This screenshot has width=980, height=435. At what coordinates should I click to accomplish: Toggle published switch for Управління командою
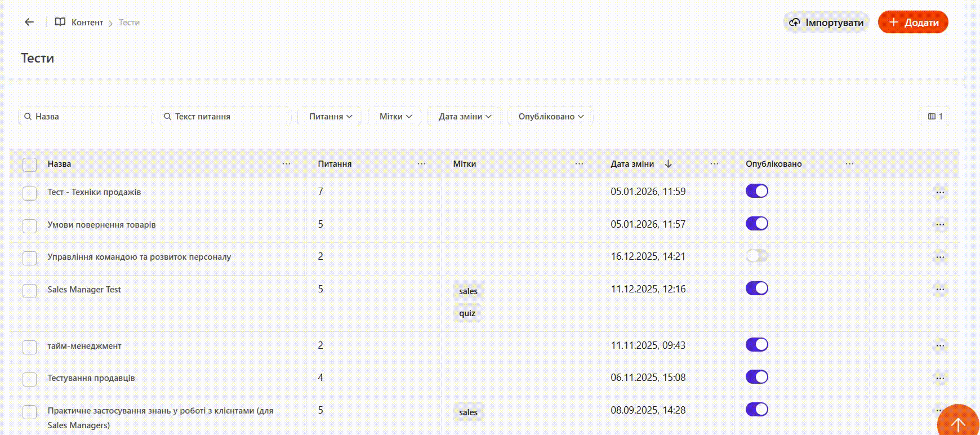click(x=756, y=256)
